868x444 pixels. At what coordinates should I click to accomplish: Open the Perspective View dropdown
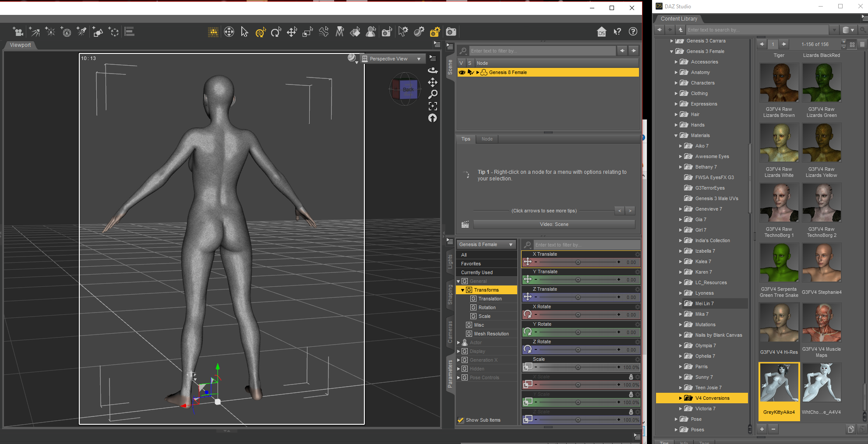392,59
